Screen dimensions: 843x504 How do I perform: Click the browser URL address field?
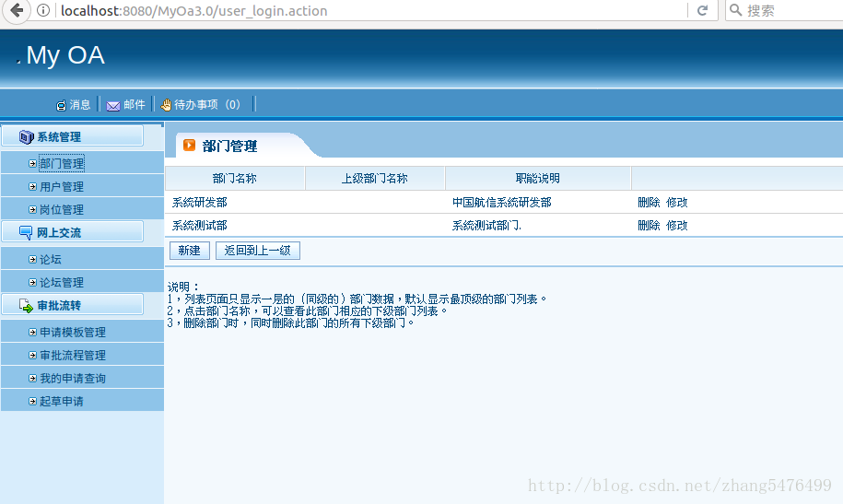pyautogui.click(x=371, y=11)
